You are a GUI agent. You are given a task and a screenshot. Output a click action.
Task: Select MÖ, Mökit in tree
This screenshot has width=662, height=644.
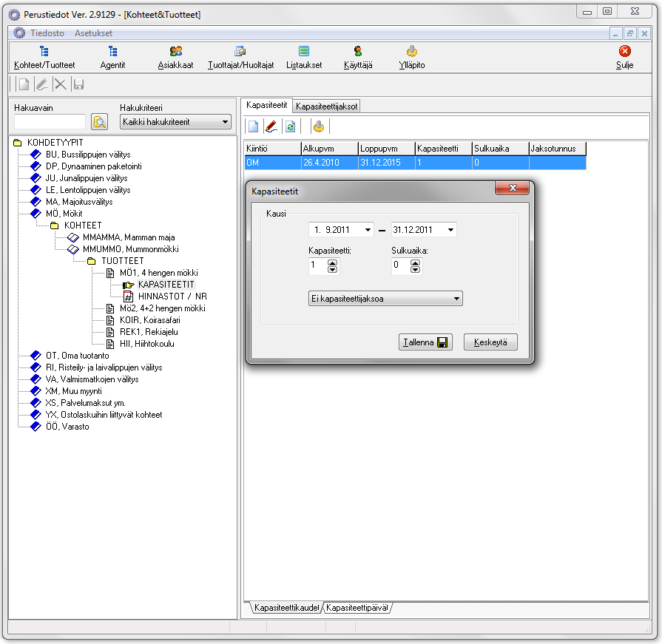[x=64, y=214]
